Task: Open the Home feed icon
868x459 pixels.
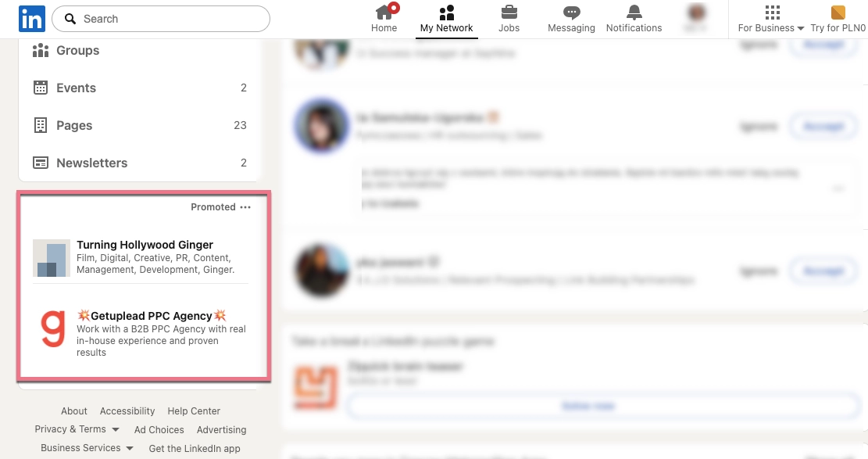Action: [x=384, y=13]
